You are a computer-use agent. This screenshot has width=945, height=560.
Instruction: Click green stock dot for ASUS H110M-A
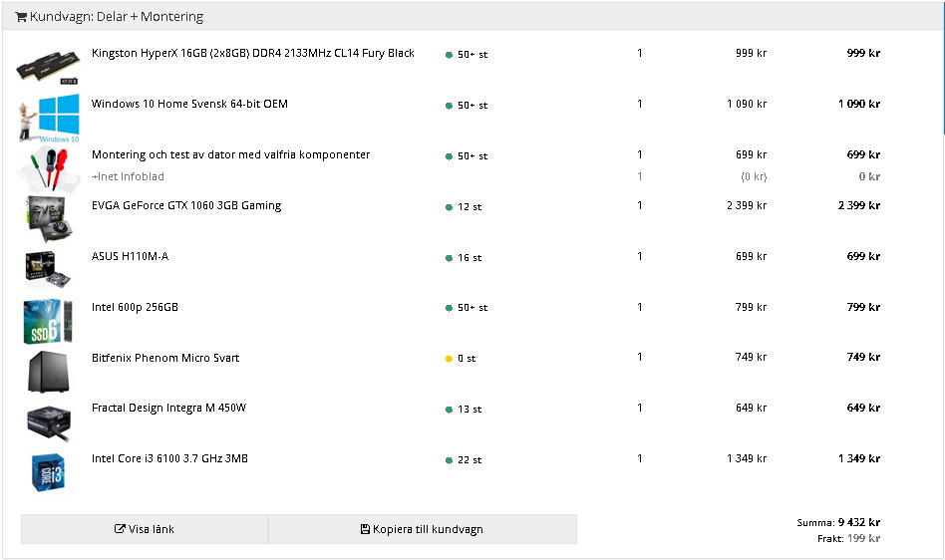(x=449, y=258)
